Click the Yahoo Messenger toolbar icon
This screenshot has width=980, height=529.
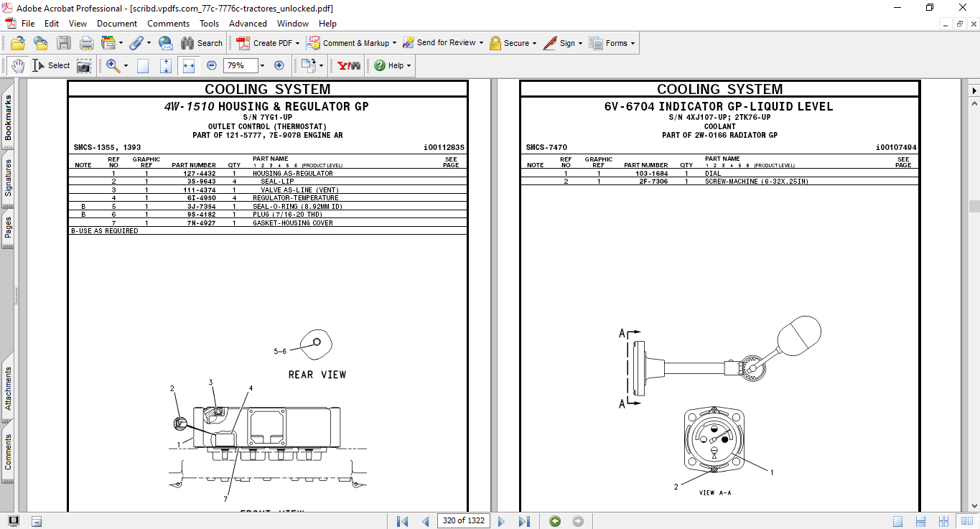(x=347, y=65)
